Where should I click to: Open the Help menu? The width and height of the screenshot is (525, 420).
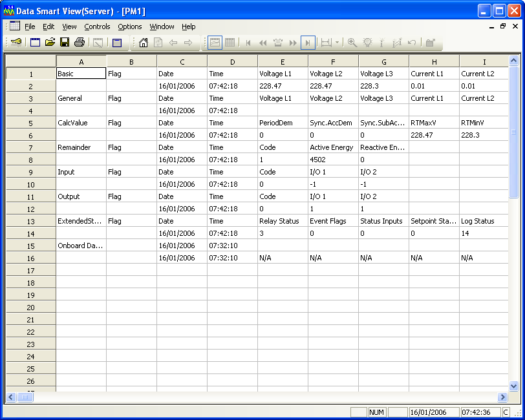[x=189, y=26]
